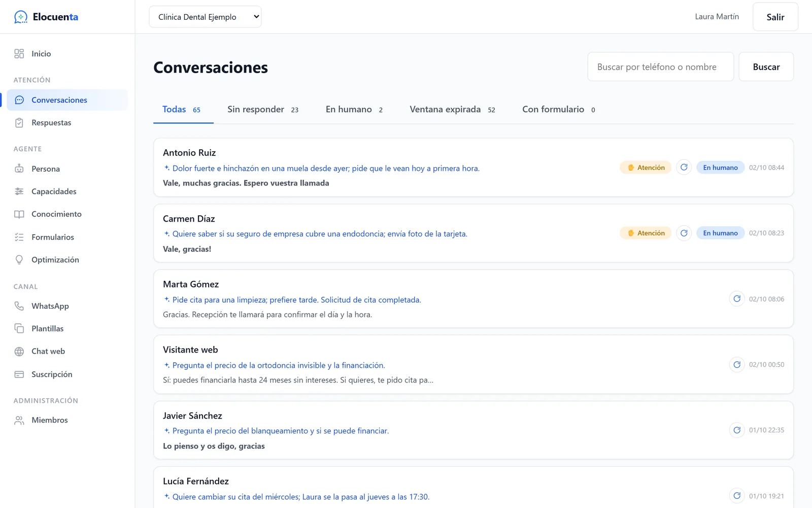Refresh Carmen Díaz conversation summary icon
The width and height of the screenshot is (812, 508).
coord(684,233)
